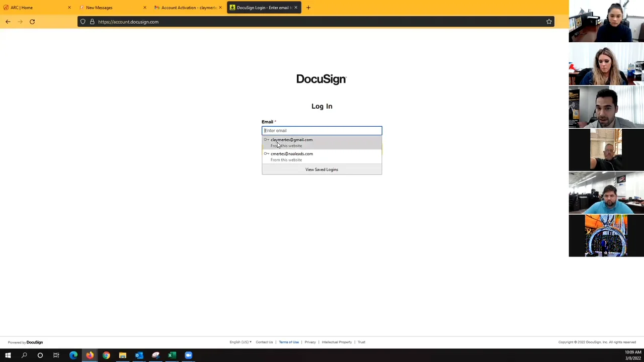The image size is (644, 362).
Task: Open the English (US) language dropdown
Action: [240, 342]
